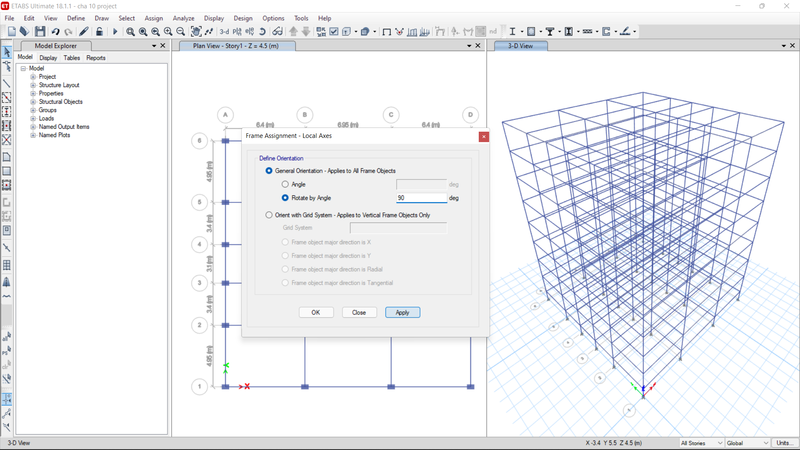Screen dimensions: 800x450
Task: Close the Frame Assignment dialog with red X
Action: click(x=484, y=136)
